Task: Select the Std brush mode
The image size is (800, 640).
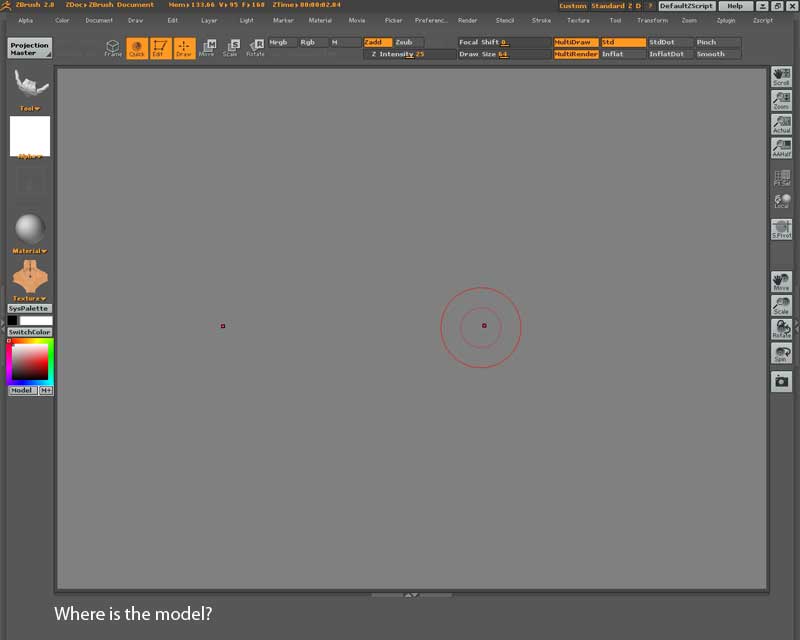Action: 623,42
